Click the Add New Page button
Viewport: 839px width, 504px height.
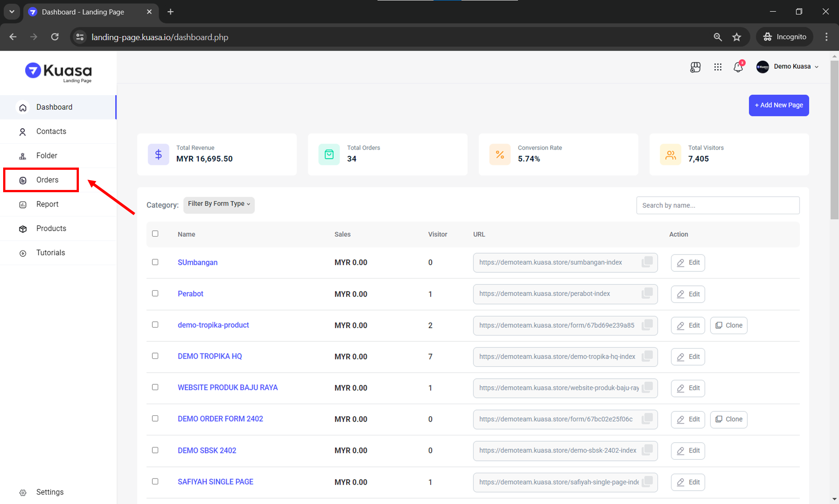coord(778,105)
